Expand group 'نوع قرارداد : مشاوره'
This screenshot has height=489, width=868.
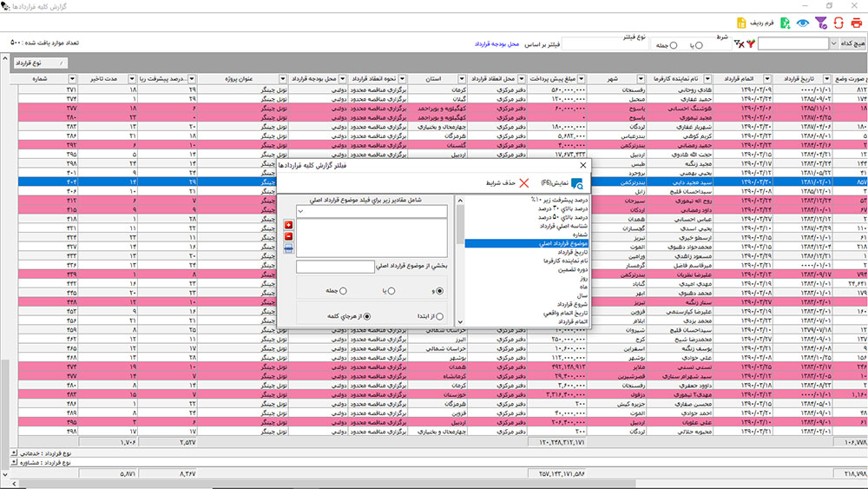(x=14, y=462)
